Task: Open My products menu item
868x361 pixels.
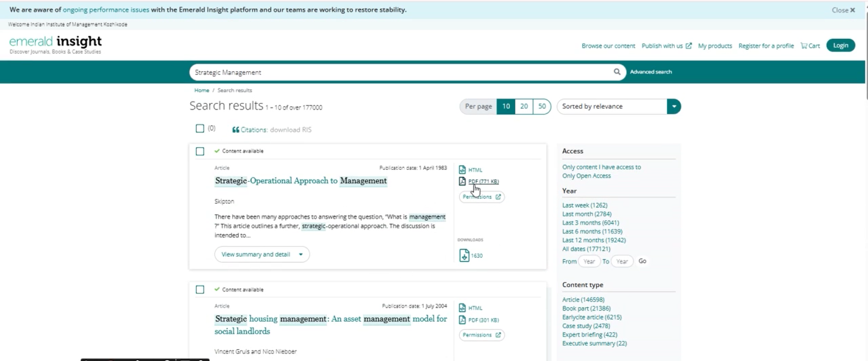Action: tap(714, 46)
